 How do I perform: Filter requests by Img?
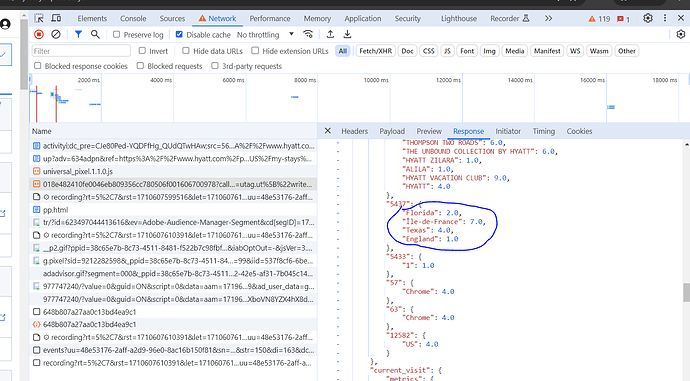click(489, 51)
